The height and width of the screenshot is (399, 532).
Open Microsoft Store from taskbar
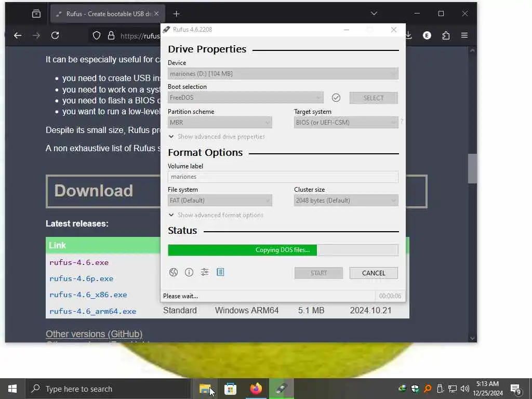click(230, 389)
